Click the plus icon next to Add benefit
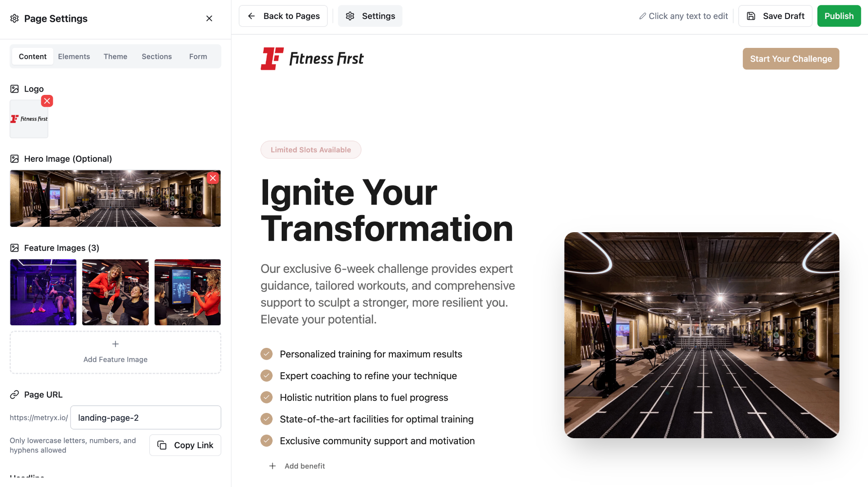 273,466
